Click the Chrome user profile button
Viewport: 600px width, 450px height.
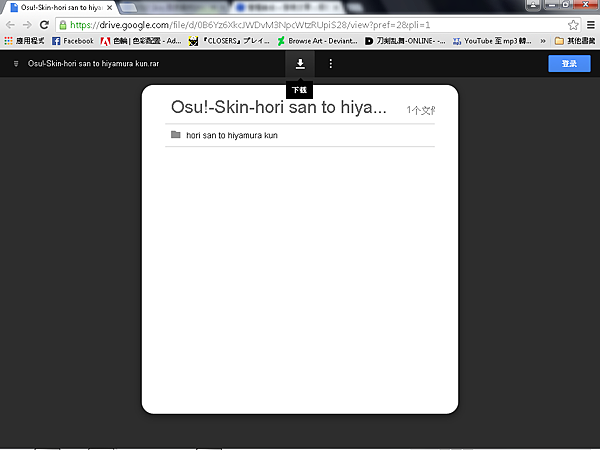(x=533, y=5)
